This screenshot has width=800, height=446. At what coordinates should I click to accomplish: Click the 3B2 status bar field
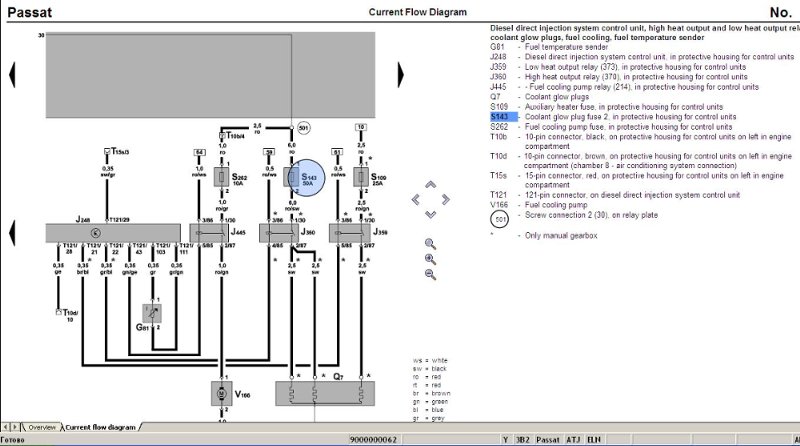[522, 439]
